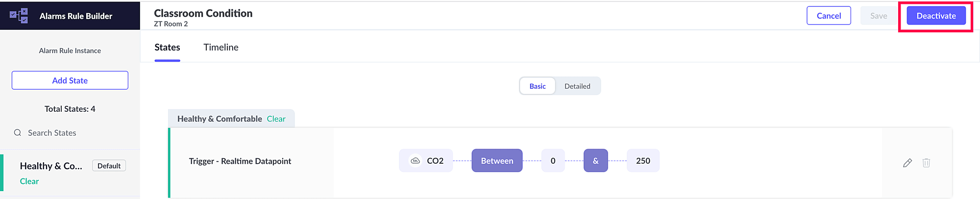Click the lower bound value 0
The height and width of the screenshot is (199, 980).
point(553,161)
